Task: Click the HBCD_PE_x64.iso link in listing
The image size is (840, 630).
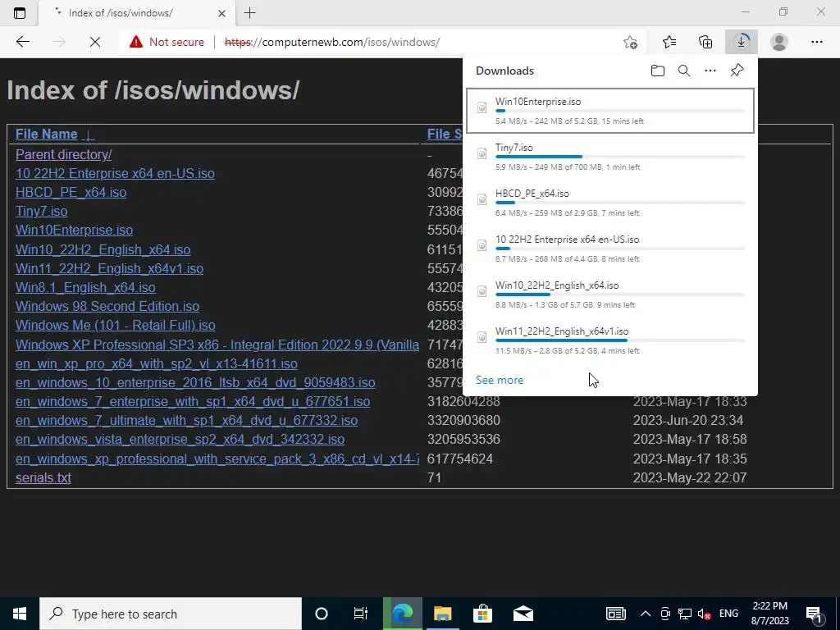Action: 71,192
